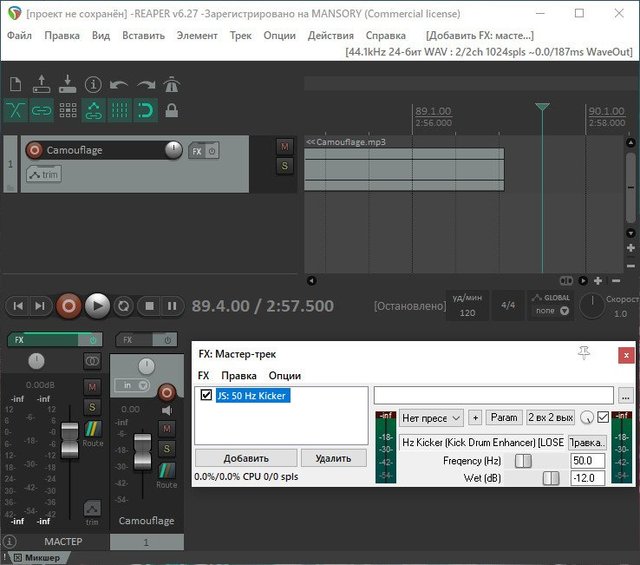Click the new project file icon
Viewport: 640px width, 565px height.
pyautogui.click(x=16, y=85)
